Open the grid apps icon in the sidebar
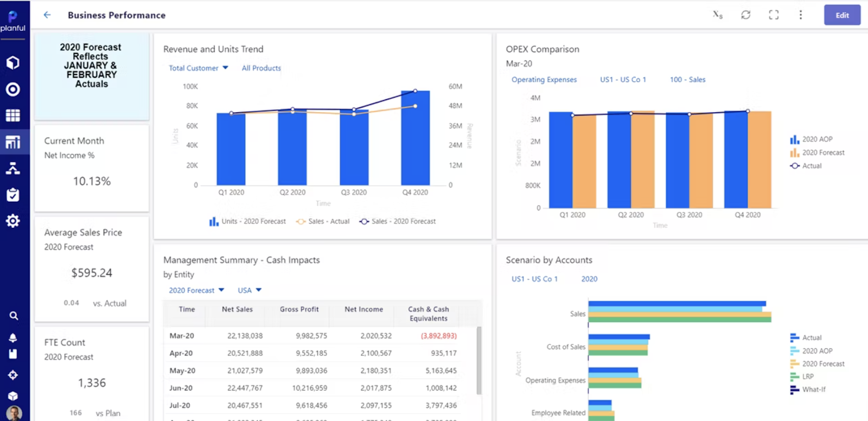 13,115
